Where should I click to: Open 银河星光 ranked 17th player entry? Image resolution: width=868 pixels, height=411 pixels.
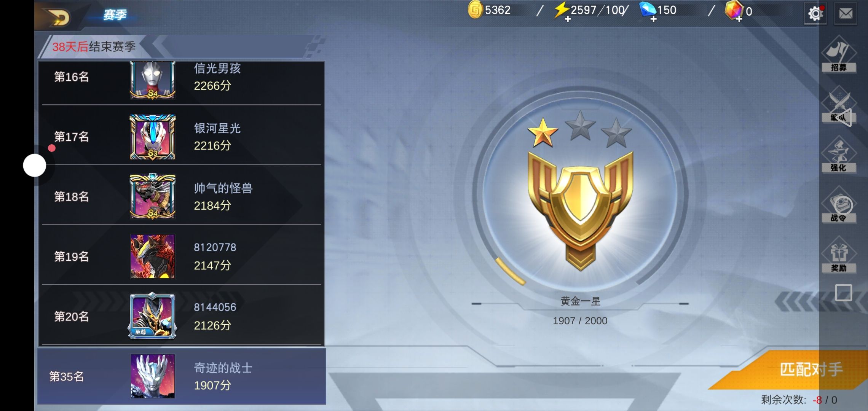click(182, 137)
